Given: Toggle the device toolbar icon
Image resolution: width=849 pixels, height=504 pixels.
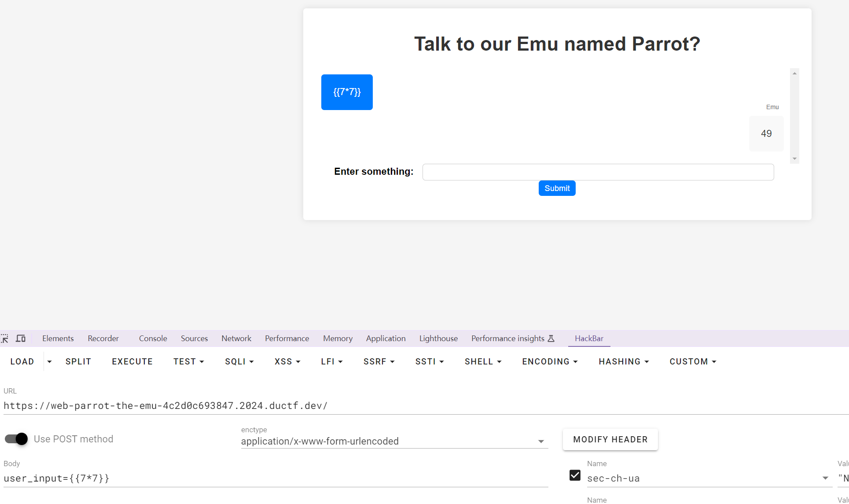Looking at the screenshot, I should coord(21,338).
